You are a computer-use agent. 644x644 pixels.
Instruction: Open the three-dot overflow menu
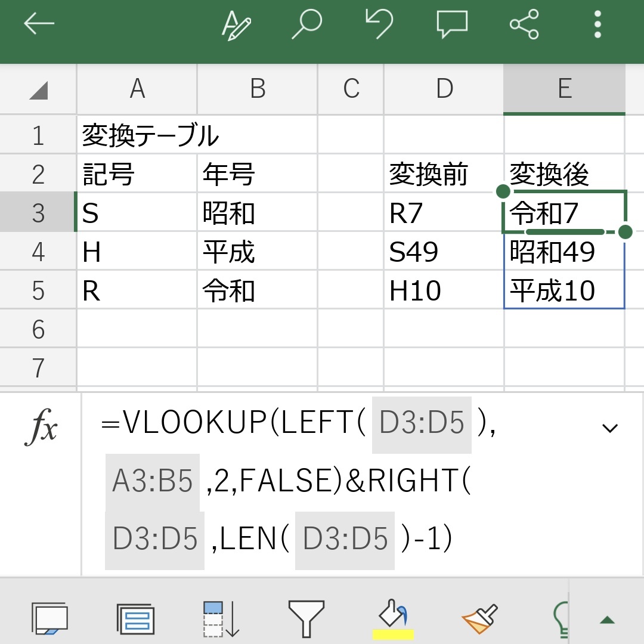[597, 24]
